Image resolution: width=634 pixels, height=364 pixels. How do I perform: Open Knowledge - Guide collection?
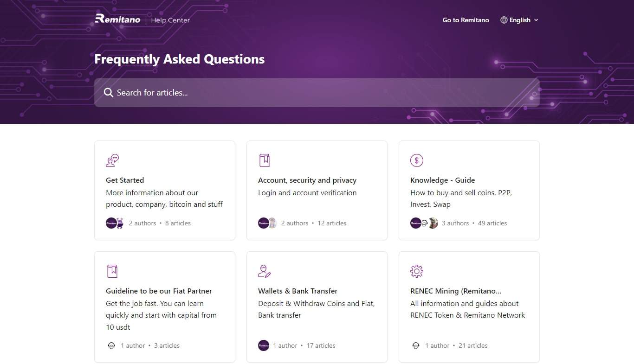(442, 180)
